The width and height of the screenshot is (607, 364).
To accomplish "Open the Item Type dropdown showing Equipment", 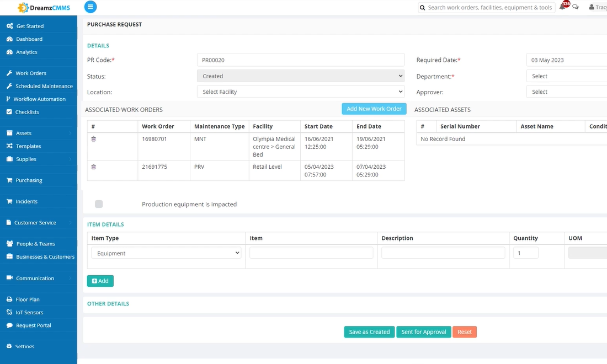I will click(166, 253).
